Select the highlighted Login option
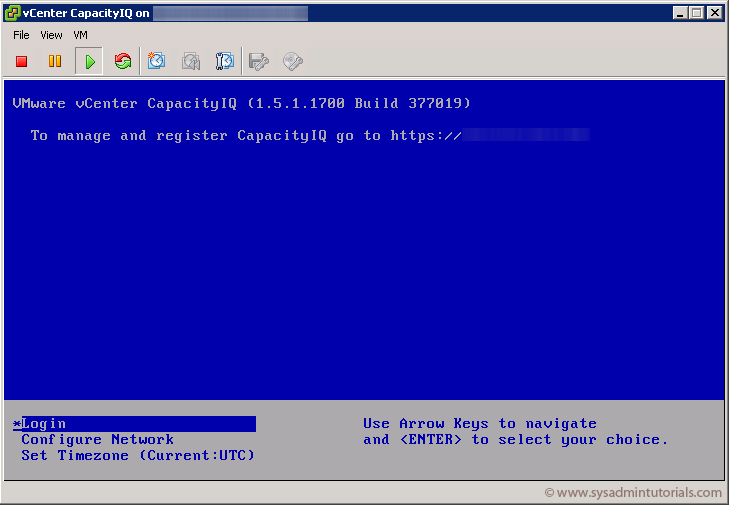The width and height of the screenshot is (729, 505). tap(134, 424)
